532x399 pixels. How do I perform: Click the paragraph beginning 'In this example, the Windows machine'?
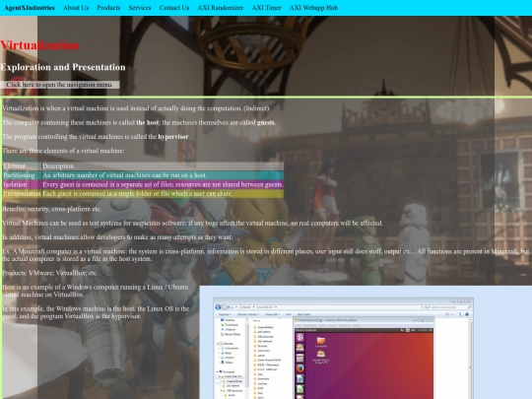96,312
